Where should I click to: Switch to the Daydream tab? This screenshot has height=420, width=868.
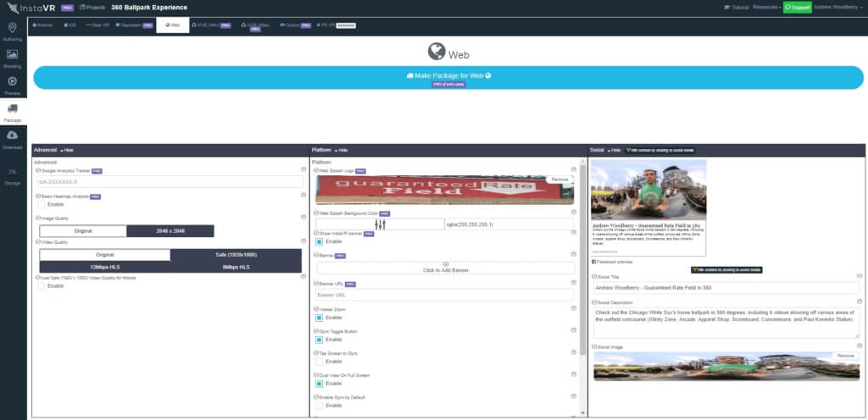134,25
